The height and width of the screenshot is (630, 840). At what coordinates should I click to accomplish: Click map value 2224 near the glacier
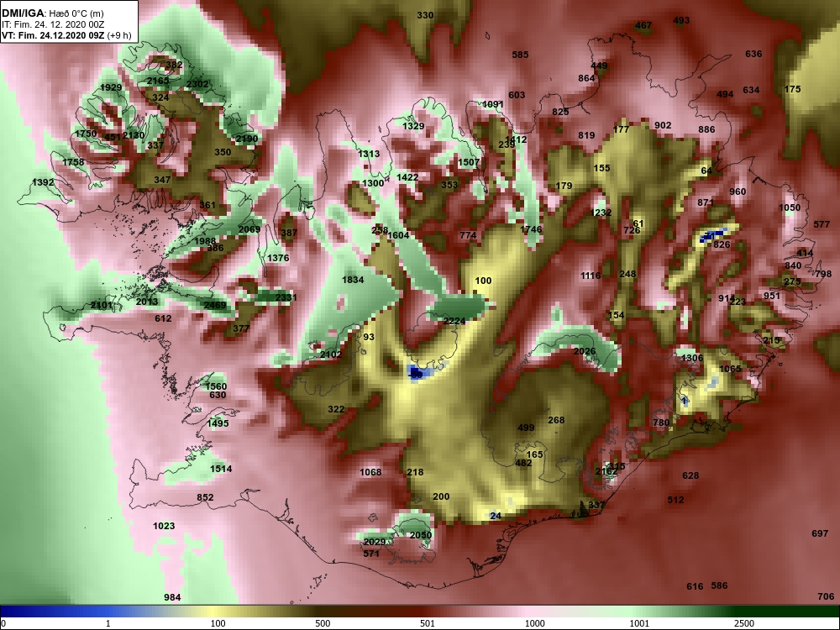(x=454, y=321)
